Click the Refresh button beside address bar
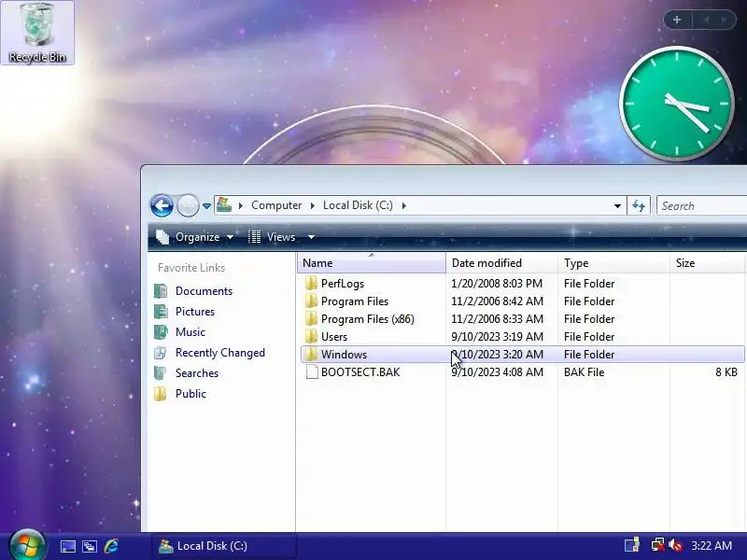Screen dimensions: 747x560 click(x=639, y=205)
